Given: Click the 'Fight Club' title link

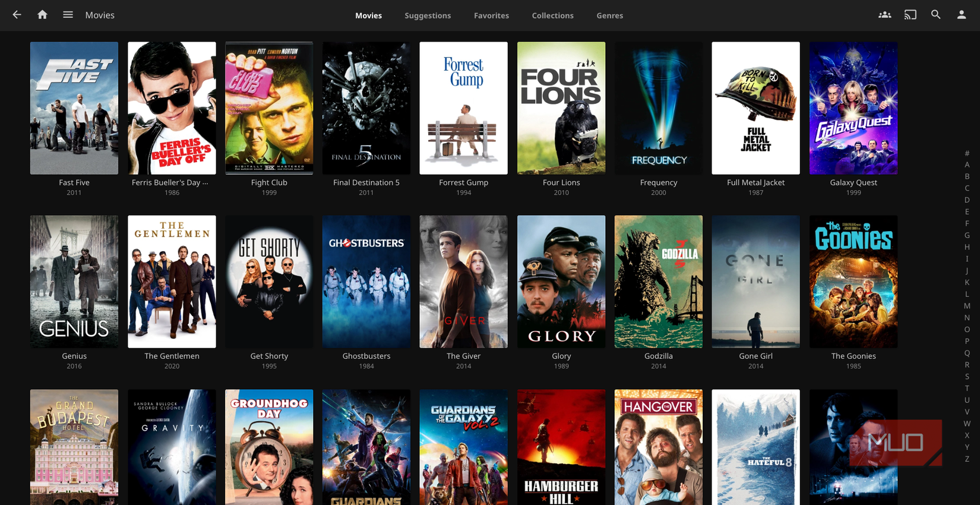Looking at the screenshot, I should tap(269, 182).
